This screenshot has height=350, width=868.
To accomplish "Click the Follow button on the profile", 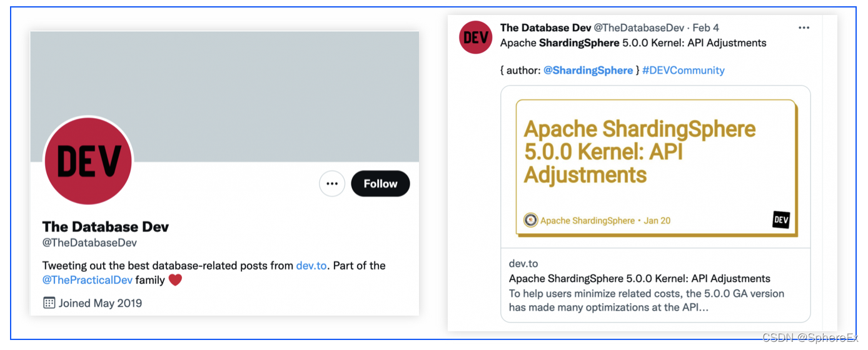I will 380,184.
